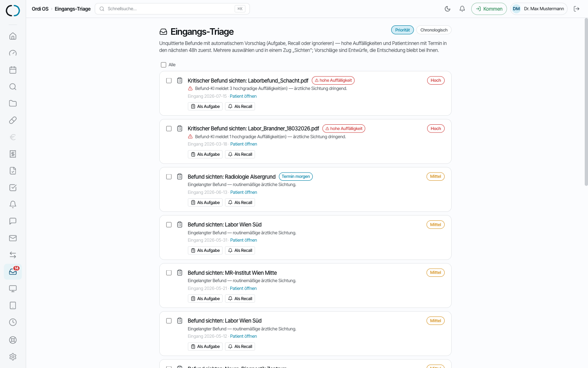Open the tablet icon in sidebar
The width and height of the screenshot is (588, 368).
tap(13, 305)
